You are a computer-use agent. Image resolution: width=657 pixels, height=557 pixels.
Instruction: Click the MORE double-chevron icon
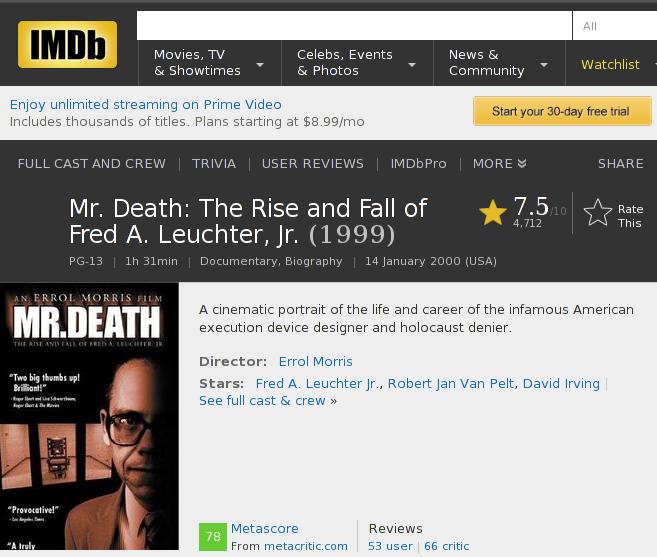click(522, 163)
